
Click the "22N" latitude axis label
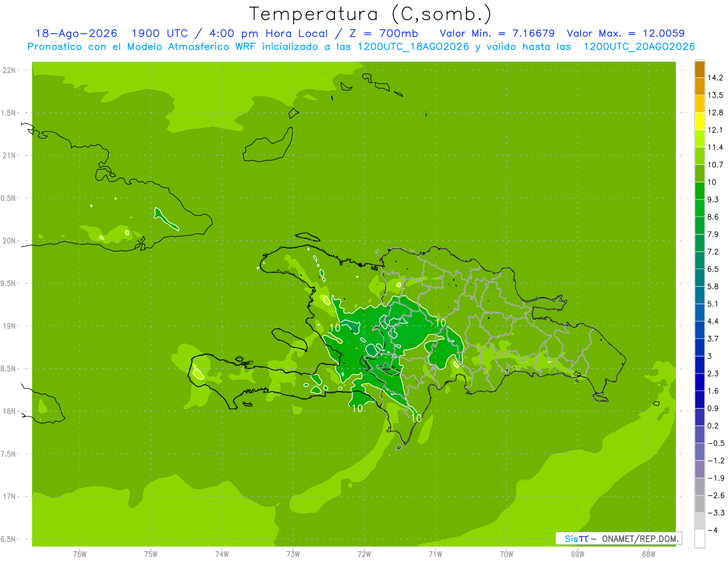click(x=10, y=70)
